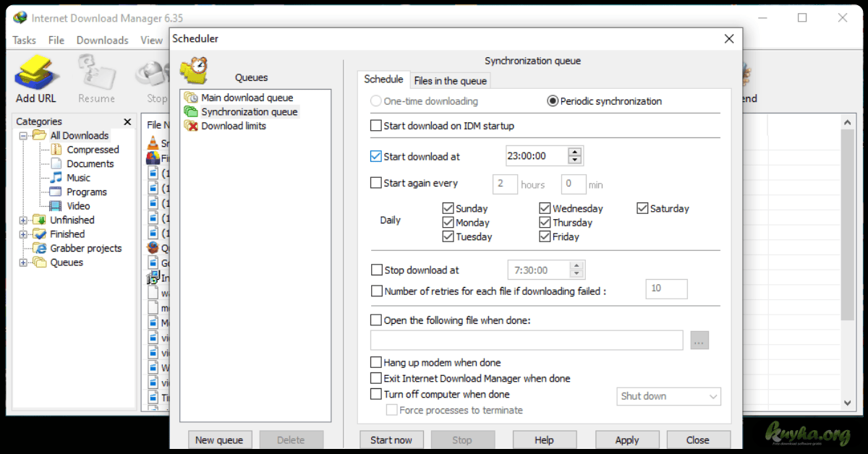Click the Close button in Scheduler
Screen dimensions: 868x454
tap(698, 440)
